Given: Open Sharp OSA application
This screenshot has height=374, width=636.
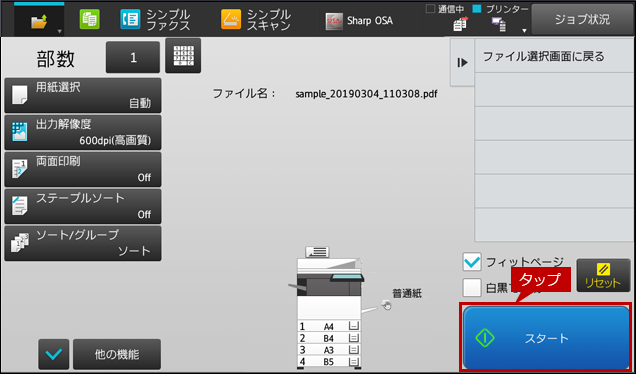Looking at the screenshot, I should point(359,21).
